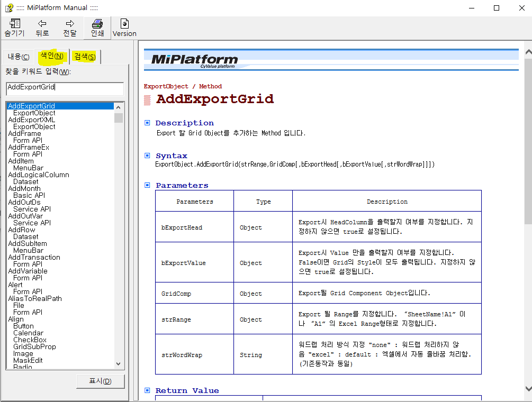Image resolution: width=532 pixels, height=402 pixels.
Task: Select Image under Align
Action: click(23, 353)
